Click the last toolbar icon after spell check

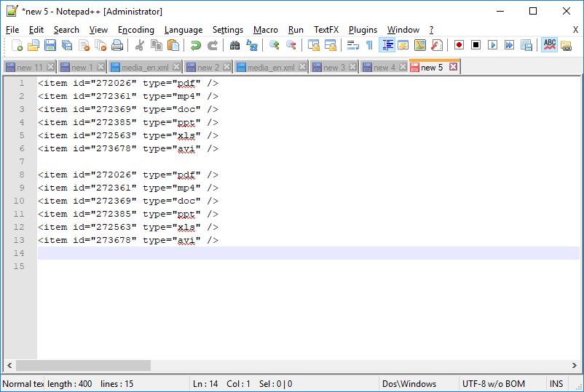tap(566, 45)
